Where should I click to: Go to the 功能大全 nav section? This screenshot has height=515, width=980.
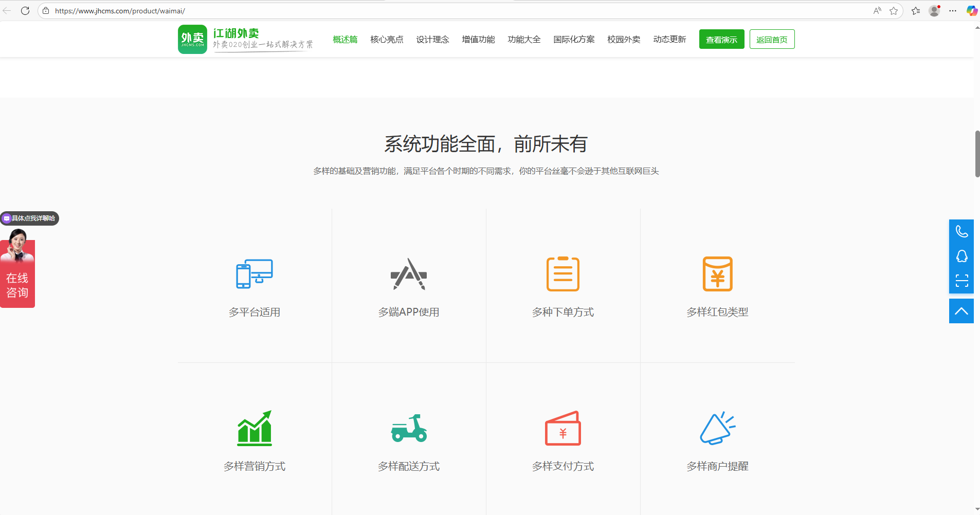(x=524, y=40)
